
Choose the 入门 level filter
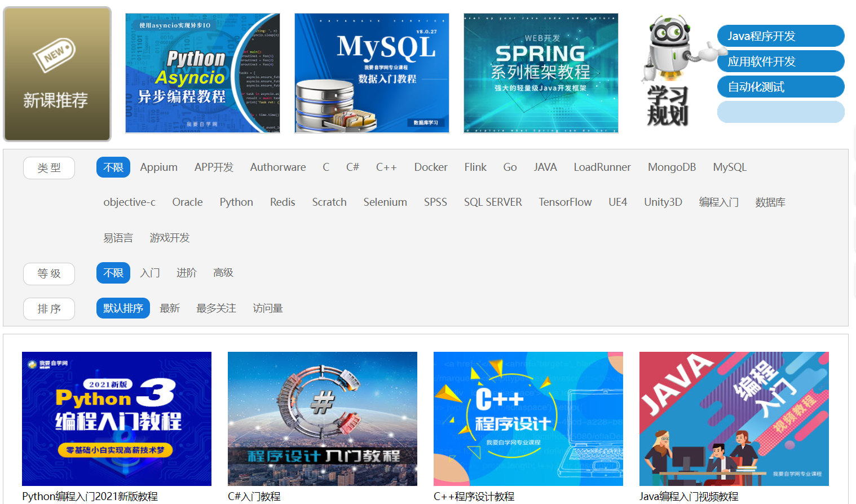(x=150, y=273)
